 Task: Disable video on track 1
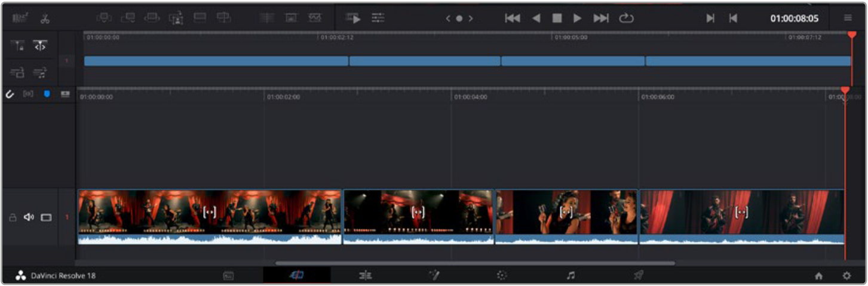(46, 217)
